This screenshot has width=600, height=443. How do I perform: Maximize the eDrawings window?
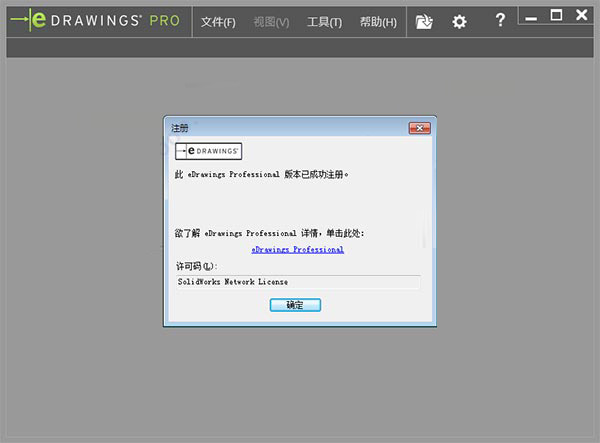pos(556,15)
